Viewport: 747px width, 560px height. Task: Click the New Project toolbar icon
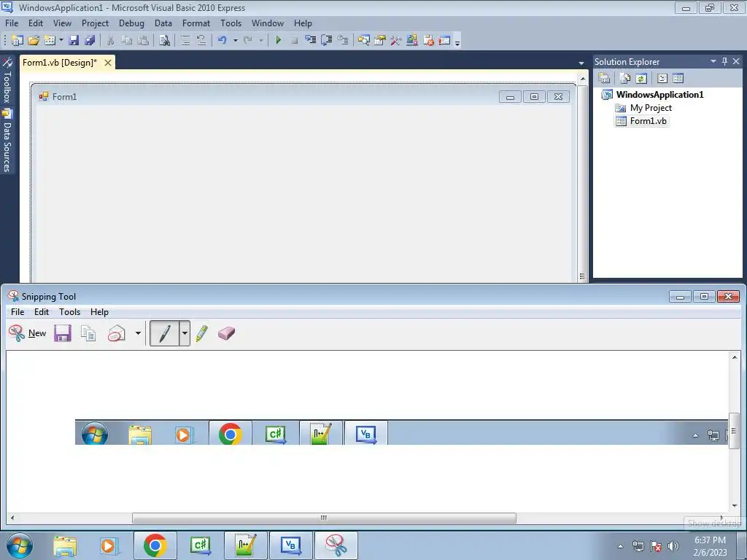click(x=18, y=41)
